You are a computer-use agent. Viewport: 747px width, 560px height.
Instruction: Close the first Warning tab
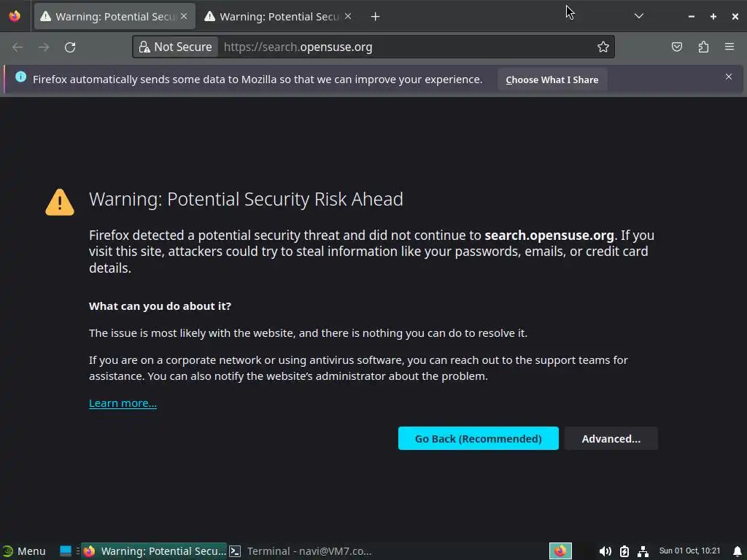[184, 16]
